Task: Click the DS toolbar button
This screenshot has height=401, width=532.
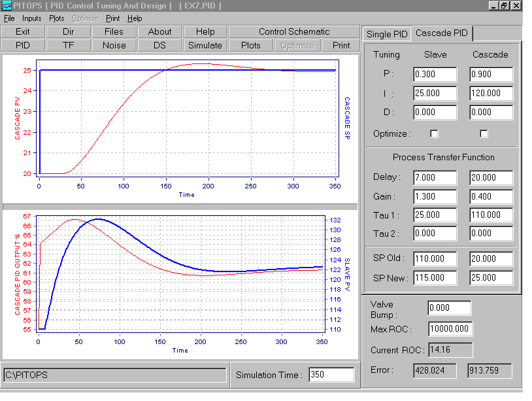Action: [x=159, y=46]
